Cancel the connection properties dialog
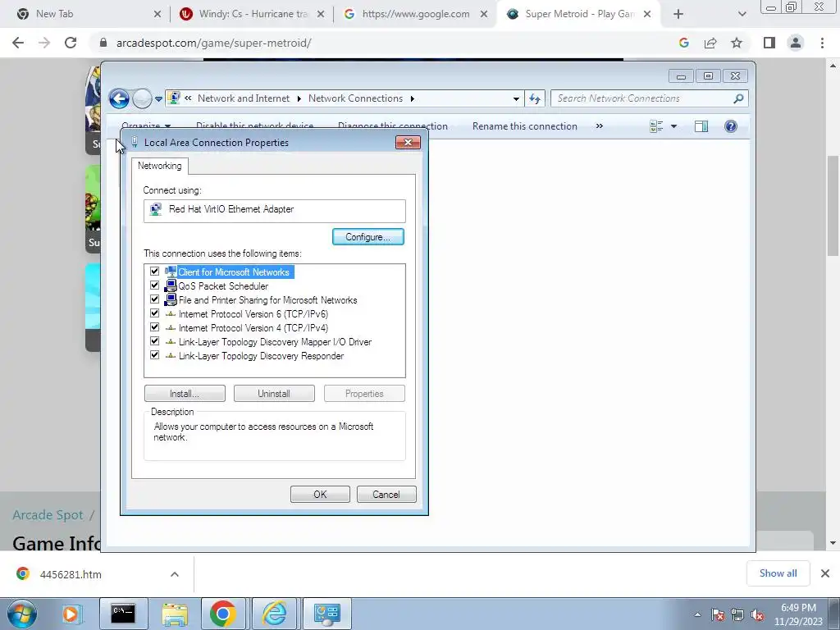Viewport: 840px width, 630px height. 386,494
